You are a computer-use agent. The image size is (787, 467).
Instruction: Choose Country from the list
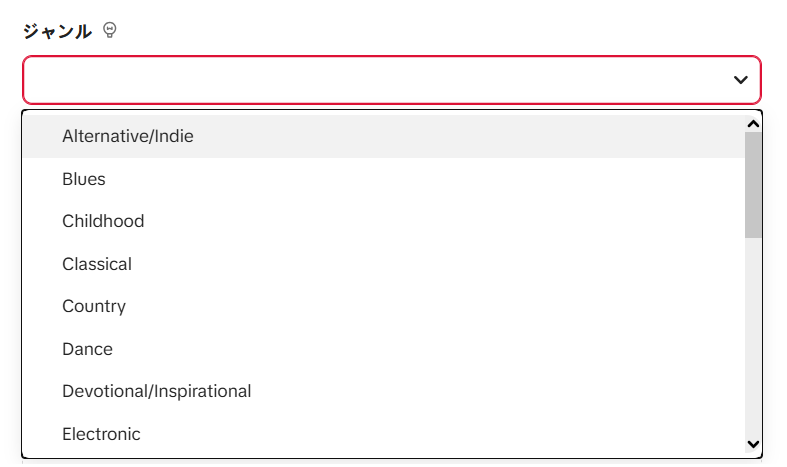point(94,306)
